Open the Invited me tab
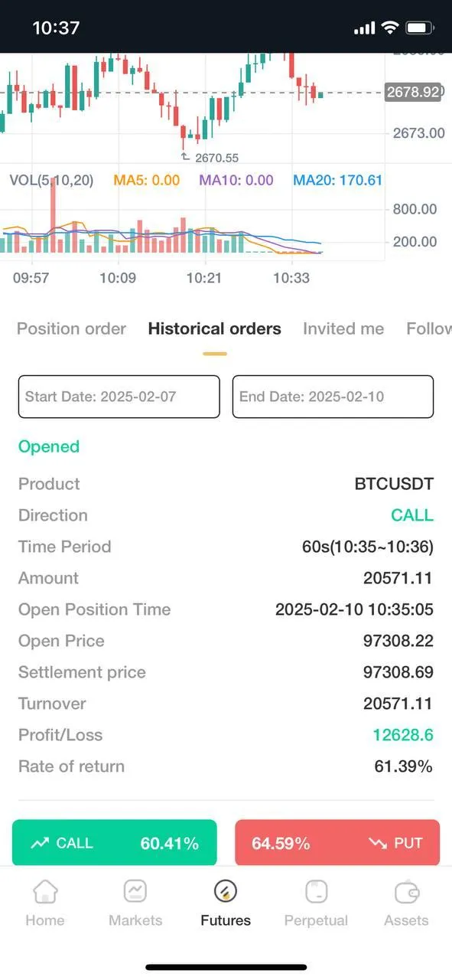 click(x=343, y=328)
